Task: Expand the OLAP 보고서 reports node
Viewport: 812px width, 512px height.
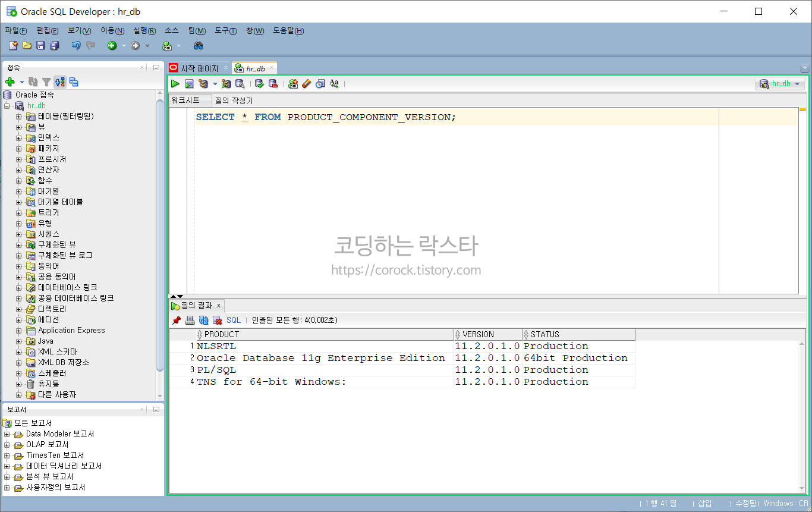Action: click(x=7, y=444)
